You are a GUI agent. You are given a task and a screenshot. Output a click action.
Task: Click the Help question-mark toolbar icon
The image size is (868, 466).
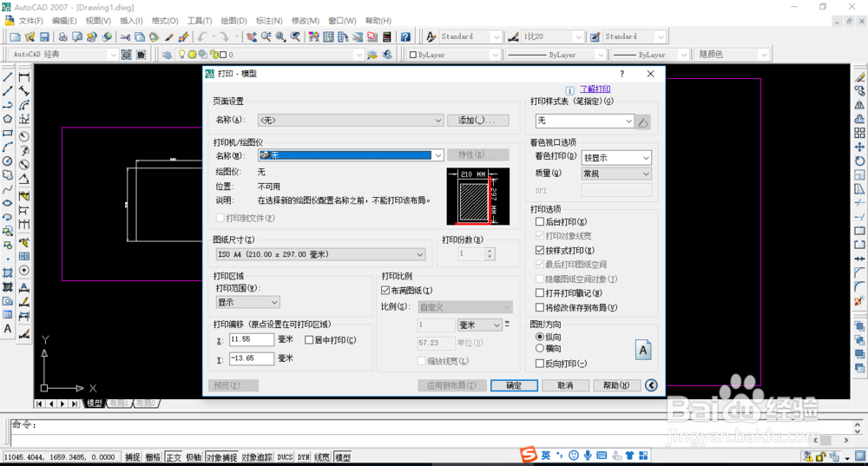[405, 37]
